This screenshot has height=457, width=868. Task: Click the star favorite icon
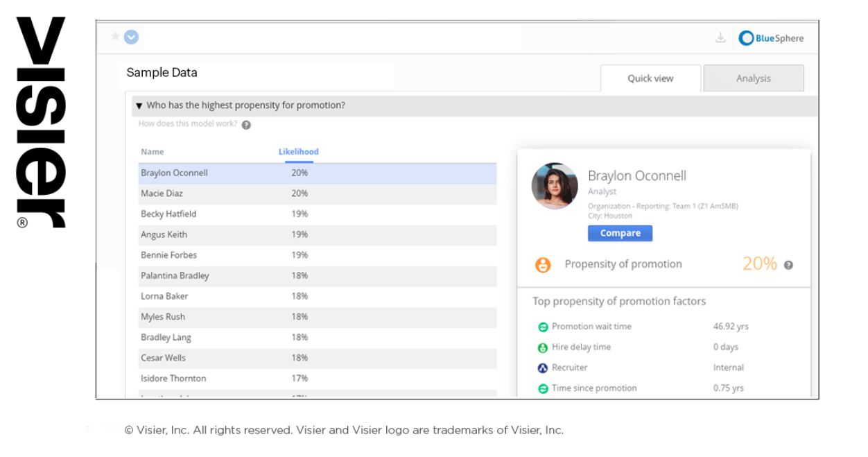(x=115, y=37)
